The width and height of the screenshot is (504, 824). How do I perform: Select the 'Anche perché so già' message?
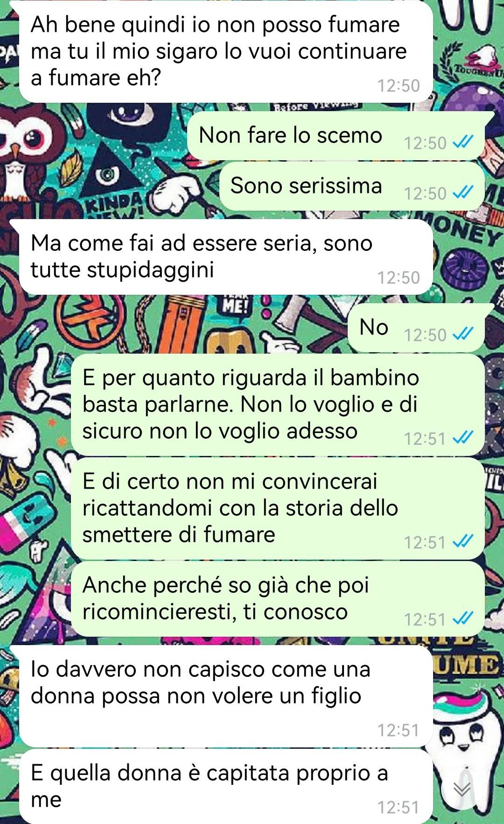pos(278,599)
